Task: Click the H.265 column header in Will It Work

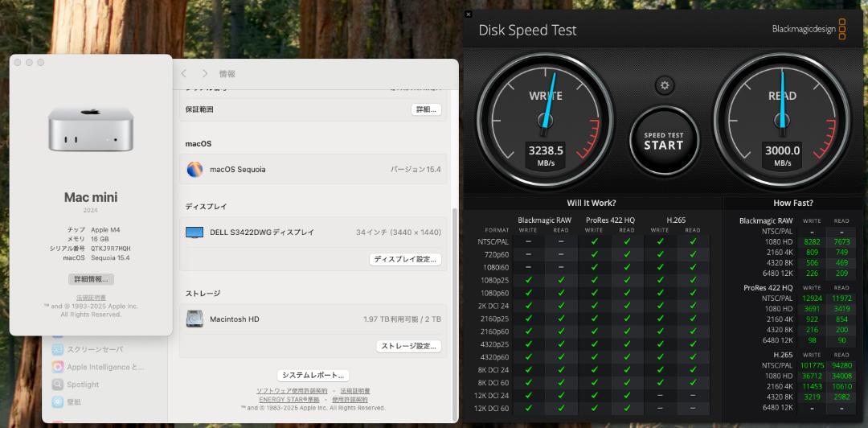Action: (x=676, y=220)
